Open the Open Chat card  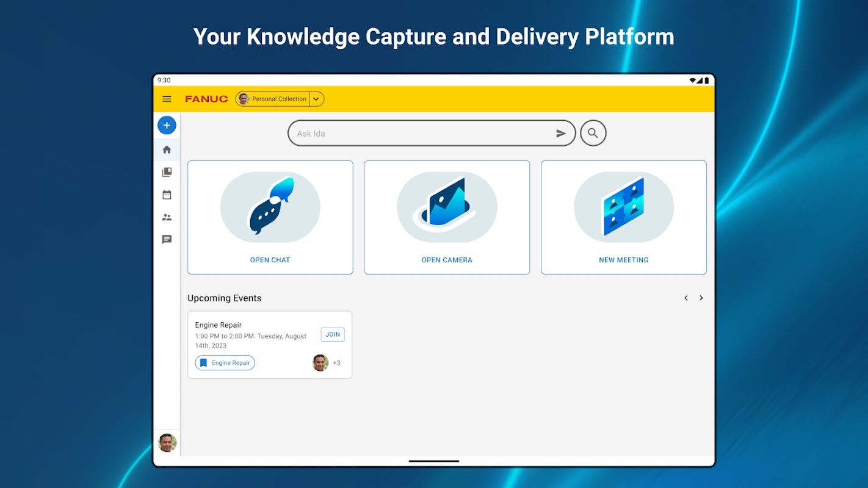[270, 217]
